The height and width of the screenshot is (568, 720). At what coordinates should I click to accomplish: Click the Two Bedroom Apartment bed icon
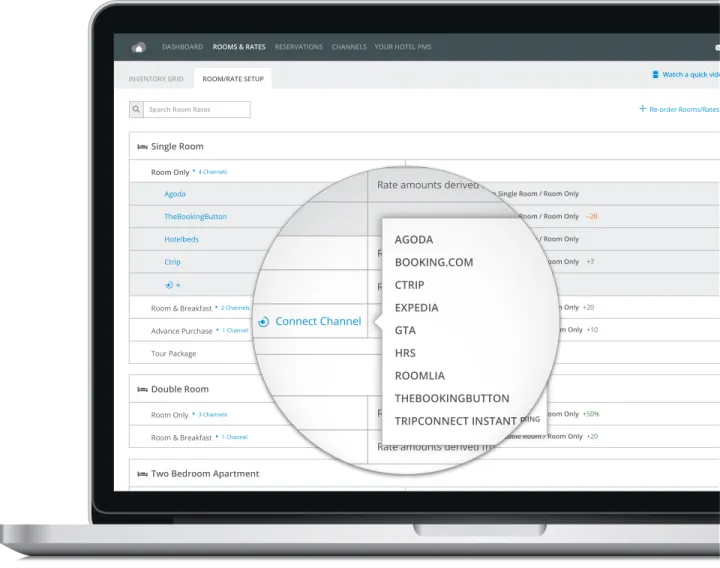click(x=142, y=474)
